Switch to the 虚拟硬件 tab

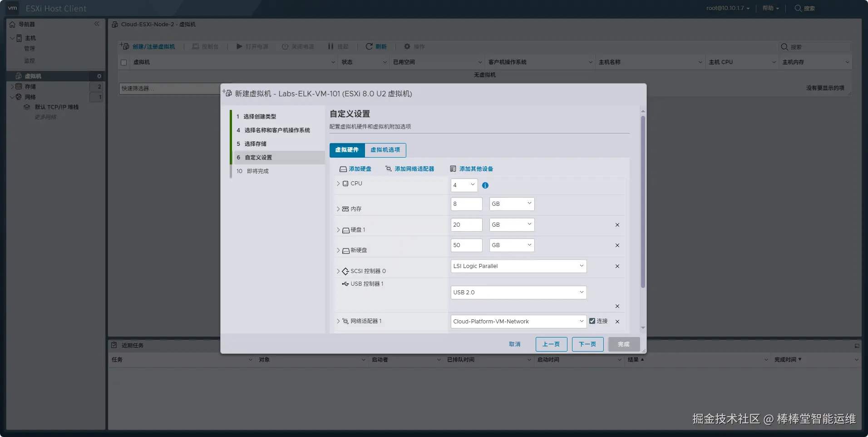347,150
